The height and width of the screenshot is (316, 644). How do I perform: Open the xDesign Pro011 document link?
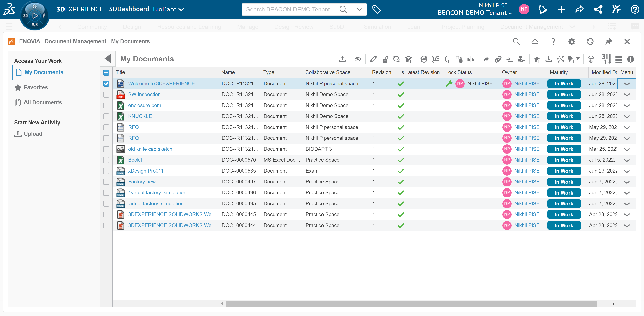tap(146, 171)
